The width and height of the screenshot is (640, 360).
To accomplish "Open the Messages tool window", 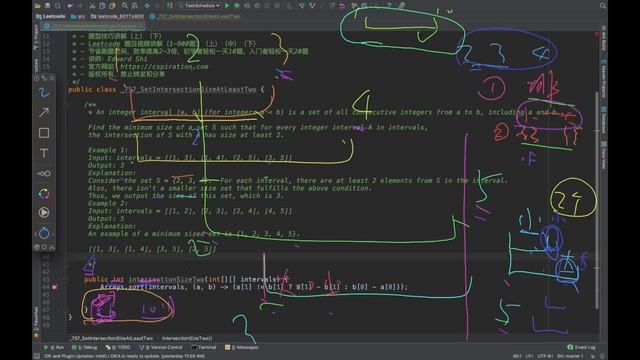I will click(x=242, y=347).
